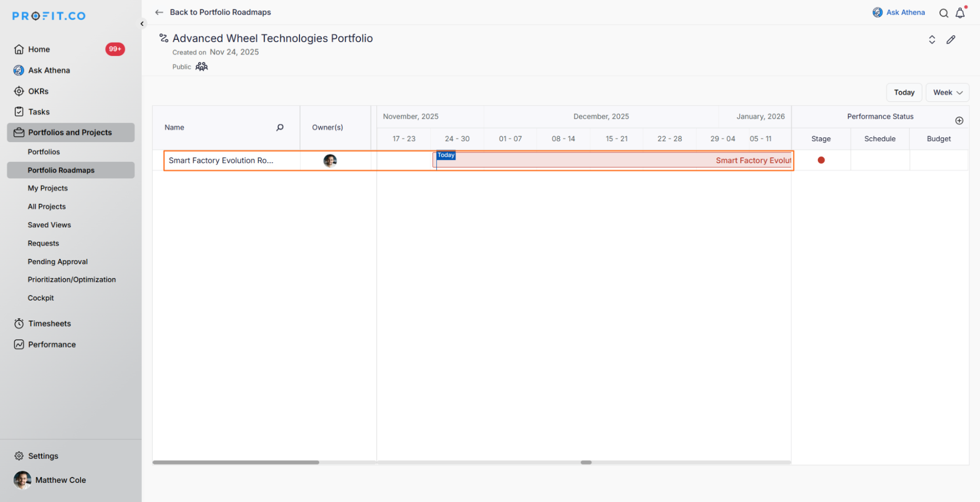
Task: Click the Home house icon
Action: (x=19, y=49)
